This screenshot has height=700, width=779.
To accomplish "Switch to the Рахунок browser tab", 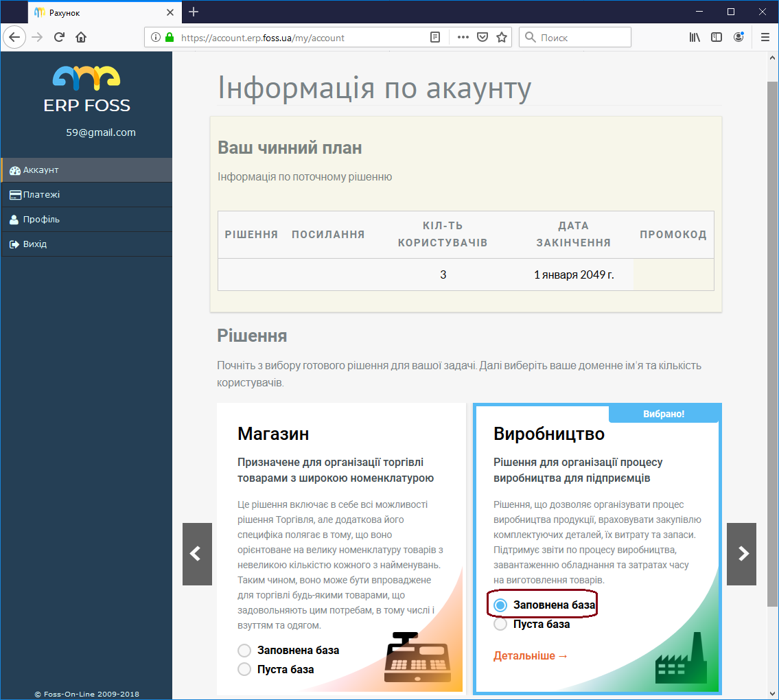I will 105,12.
